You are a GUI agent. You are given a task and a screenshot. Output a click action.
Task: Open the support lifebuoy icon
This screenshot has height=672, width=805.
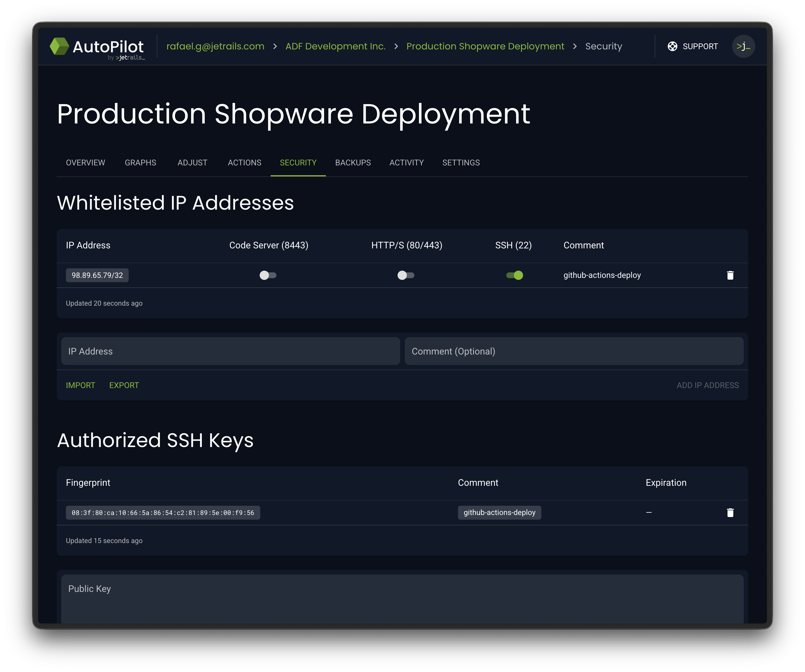click(672, 46)
